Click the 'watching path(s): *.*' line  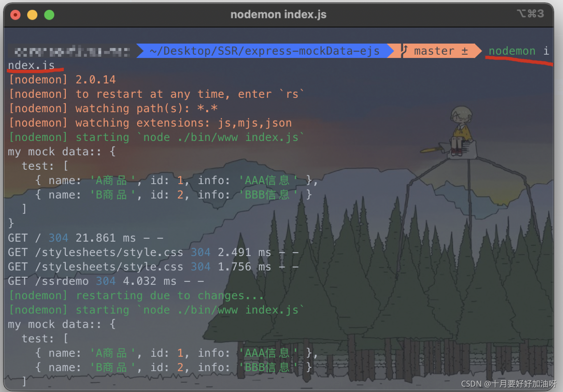click(x=113, y=108)
